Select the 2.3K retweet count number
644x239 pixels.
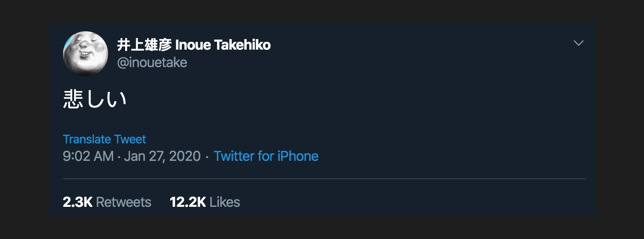[78, 202]
